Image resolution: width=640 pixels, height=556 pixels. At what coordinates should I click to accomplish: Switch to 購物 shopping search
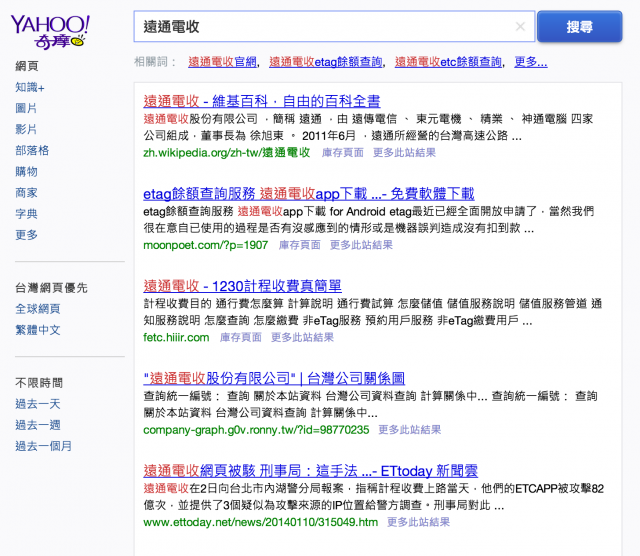pos(26,171)
